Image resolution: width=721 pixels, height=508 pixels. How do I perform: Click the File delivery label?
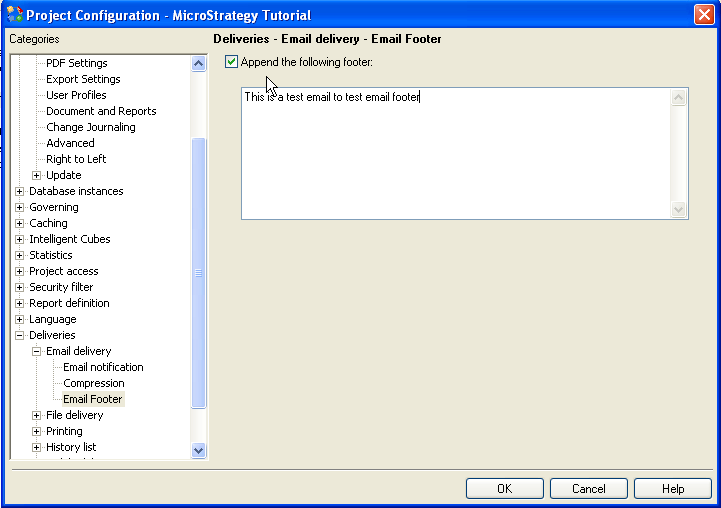pos(74,415)
